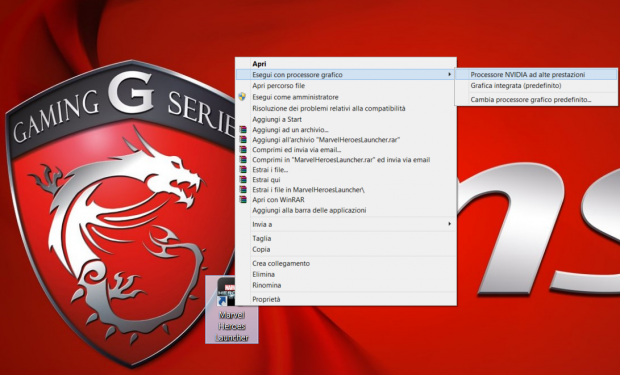Expand the arrow beside Invia a
The width and height of the screenshot is (620, 375).
pyautogui.click(x=449, y=224)
